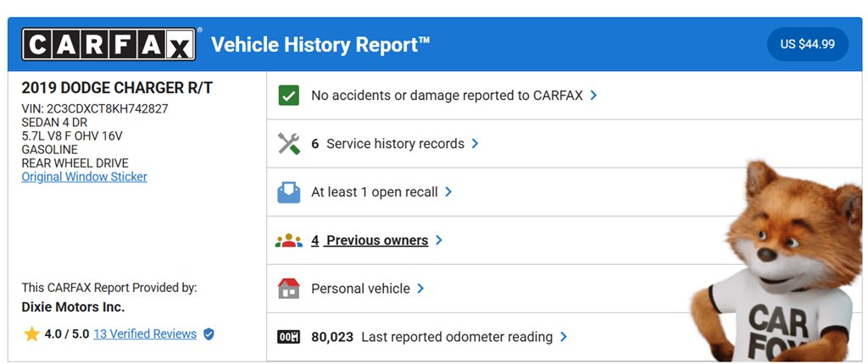Click the green checkmark no-accidents icon
Image resolution: width=868 pixels, height=364 pixels.
coord(288,96)
